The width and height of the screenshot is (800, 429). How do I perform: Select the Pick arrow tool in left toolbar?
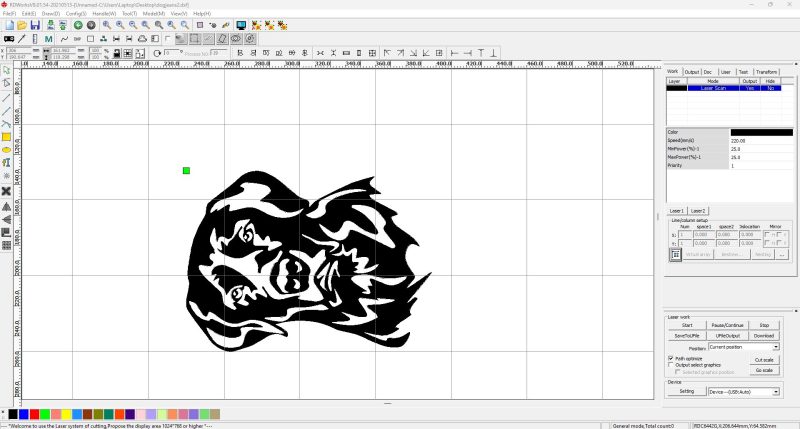[x=6, y=70]
